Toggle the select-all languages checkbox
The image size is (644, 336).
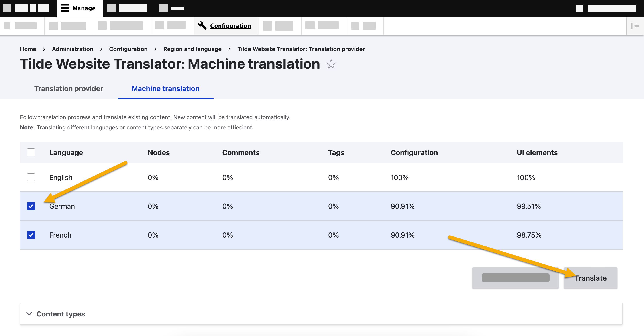(31, 152)
